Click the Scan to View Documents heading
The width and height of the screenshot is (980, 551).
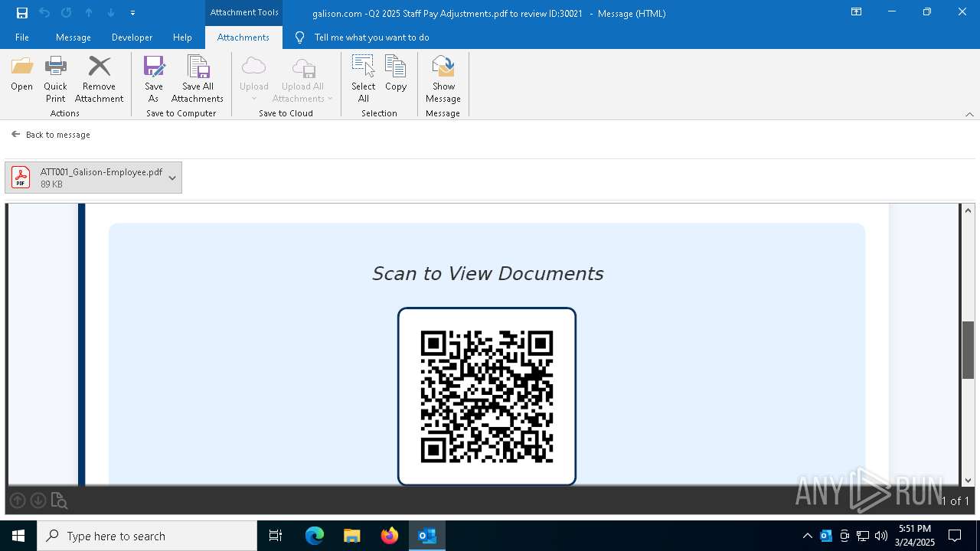pyautogui.click(x=488, y=273)
